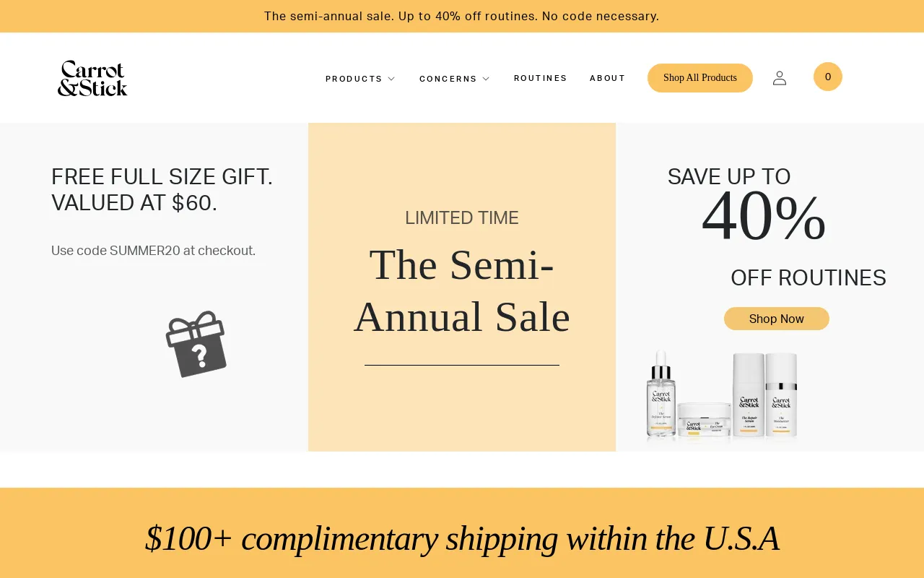Click the Shop All Products button
This screenshot has width=924, height=578.
(x=699, y=78)
